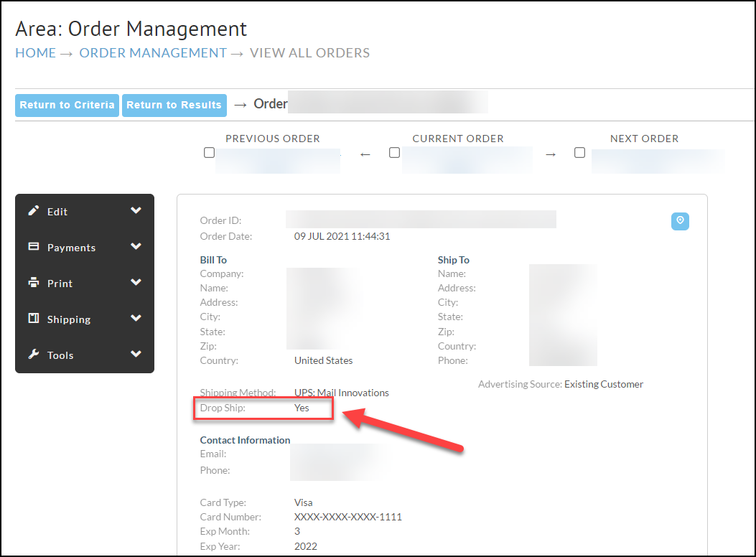Click the Existing Customer advertising source

[604, 384]
